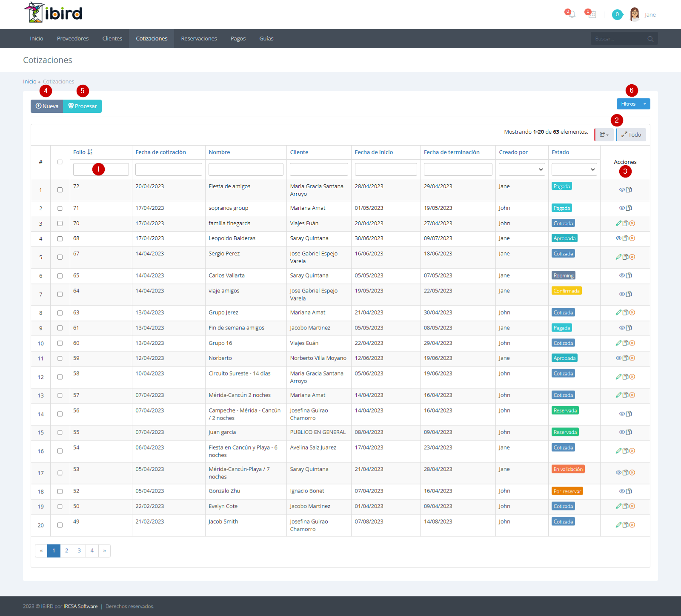Open the notifications bell icon

pos(572,14)
